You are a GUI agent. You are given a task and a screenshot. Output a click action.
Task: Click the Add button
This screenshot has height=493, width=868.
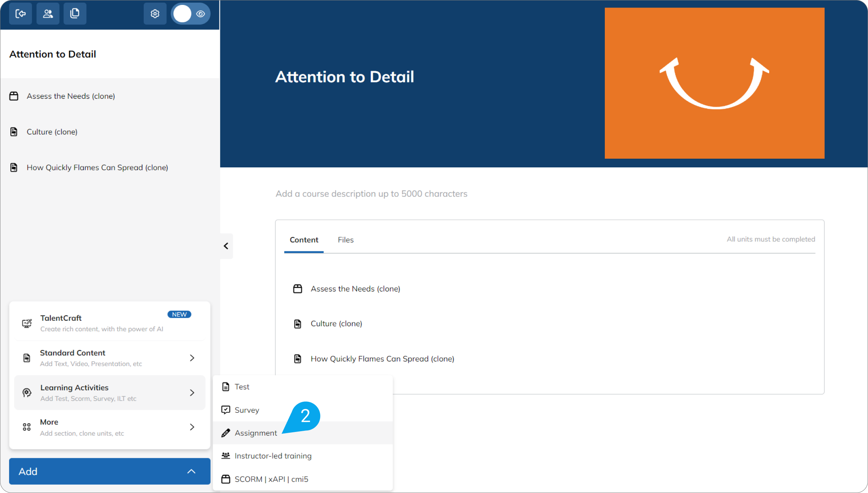click(x=109, y=471)
